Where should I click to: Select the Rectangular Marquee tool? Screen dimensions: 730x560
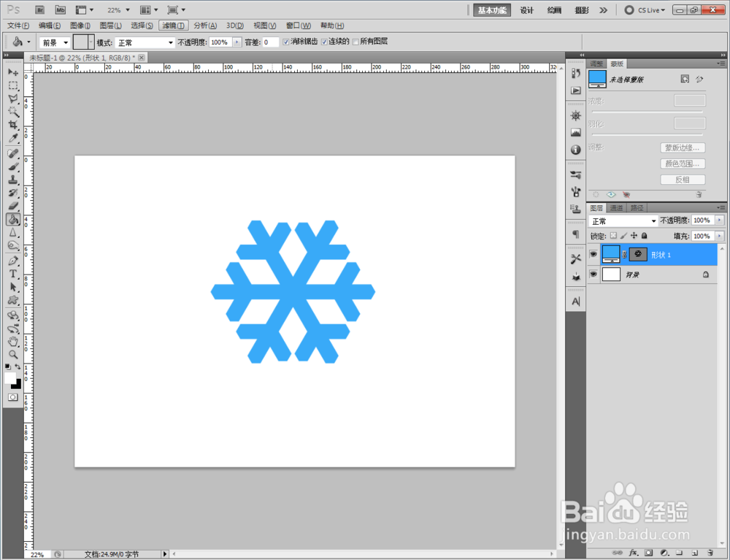click(13, 85)
